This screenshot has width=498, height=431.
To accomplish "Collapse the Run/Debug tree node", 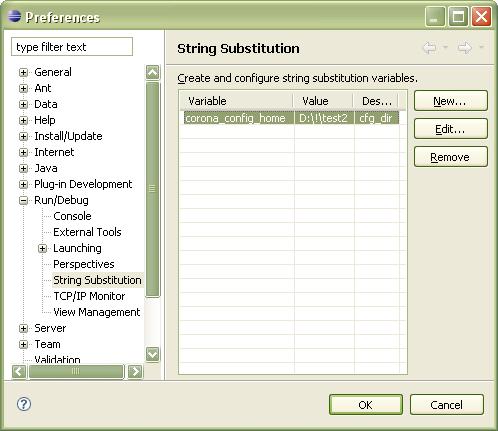I will tap(23, 200).
